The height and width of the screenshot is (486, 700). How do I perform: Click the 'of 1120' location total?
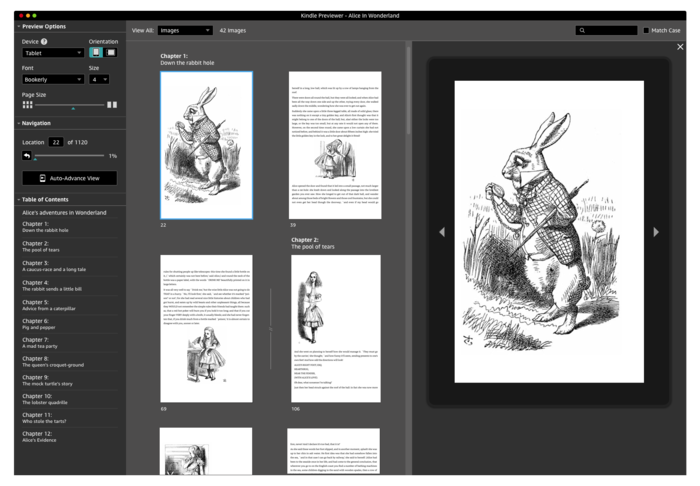tap(77, 142)
